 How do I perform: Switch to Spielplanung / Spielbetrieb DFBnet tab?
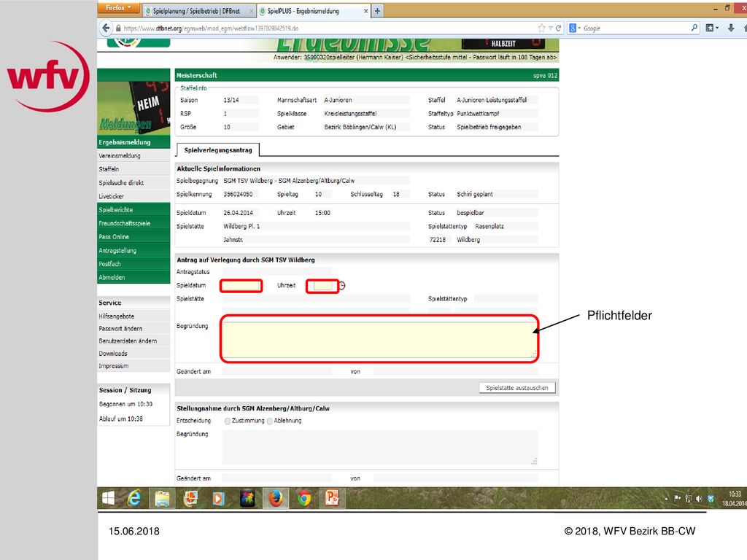[196, 11]
